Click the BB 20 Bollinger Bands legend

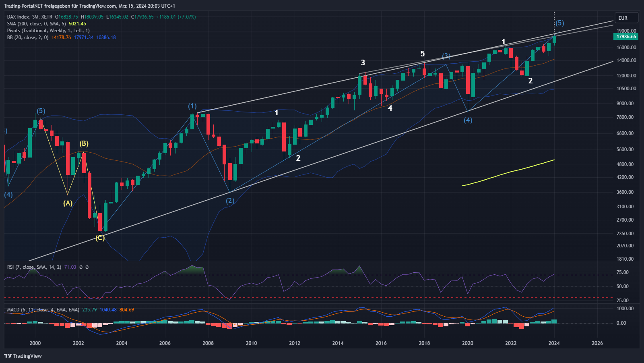tap(27, 37)
